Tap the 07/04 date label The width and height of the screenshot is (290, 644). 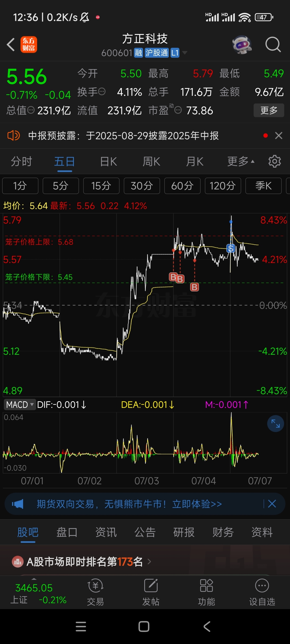[x=204, y=481]
